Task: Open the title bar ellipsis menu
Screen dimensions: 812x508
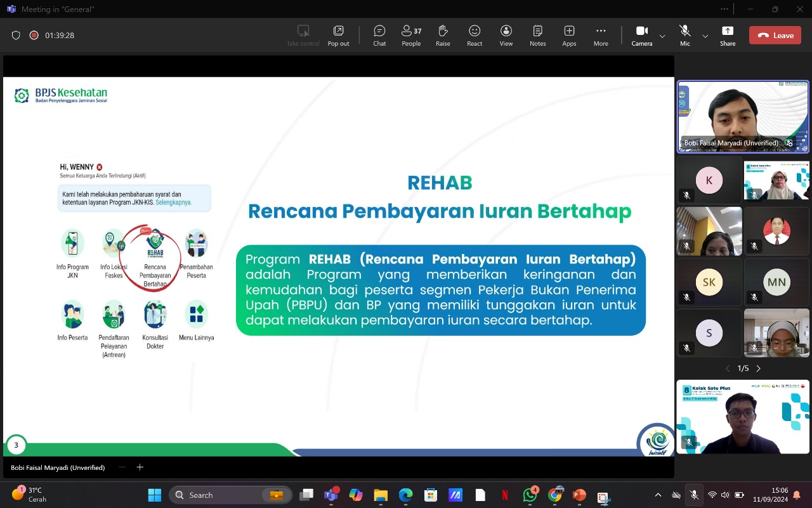Action: [724, 9]
